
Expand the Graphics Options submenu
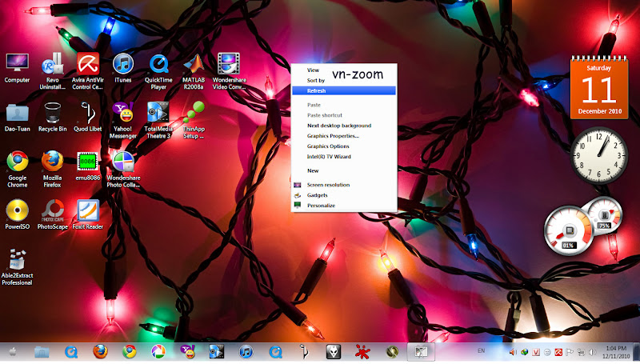344,146
